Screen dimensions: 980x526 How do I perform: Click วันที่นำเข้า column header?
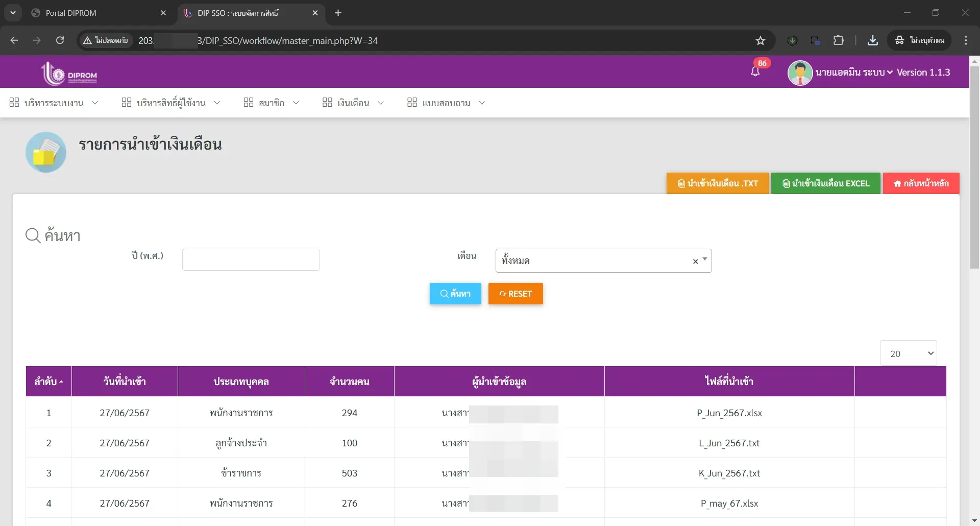point(125,381)
